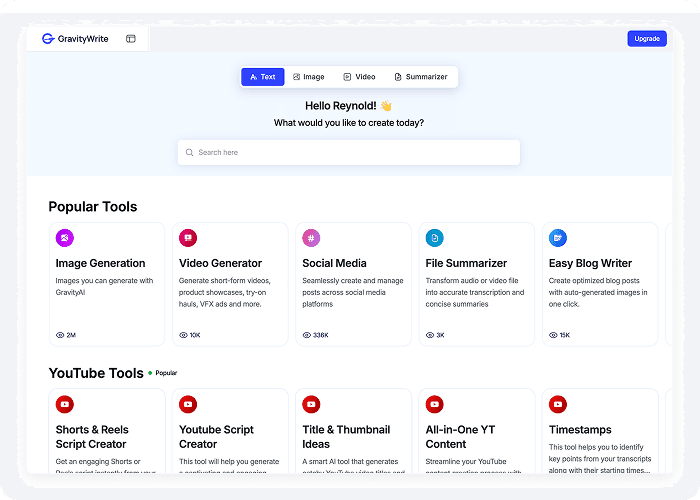This screenshot has height=500, width=700.
Task: Click the File Summarizer description text
Action: [x=475, y=292]
